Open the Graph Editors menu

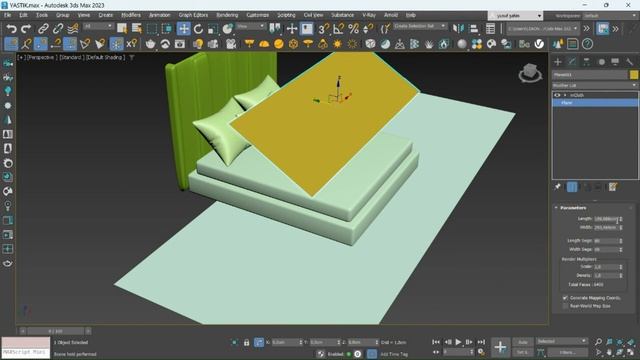pos(193,15)
